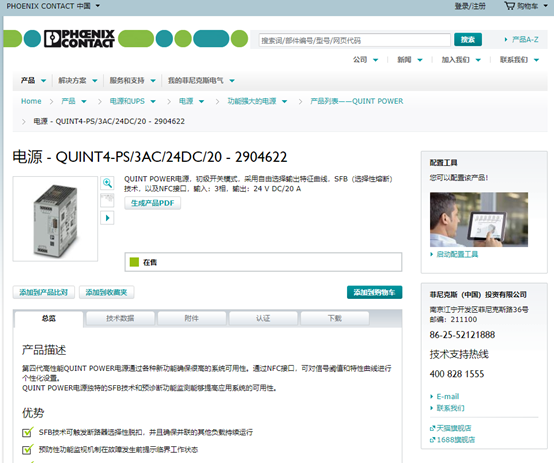Open the 我的菲尼克斯电气 navigation menu
Screen dimensions: 554x463
tap(201, 81)
